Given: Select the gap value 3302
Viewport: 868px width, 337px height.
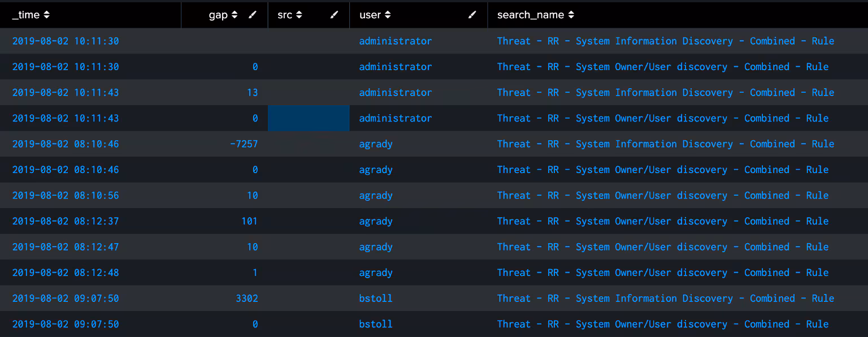Looking at the screenshot, I should pos(246,298).
